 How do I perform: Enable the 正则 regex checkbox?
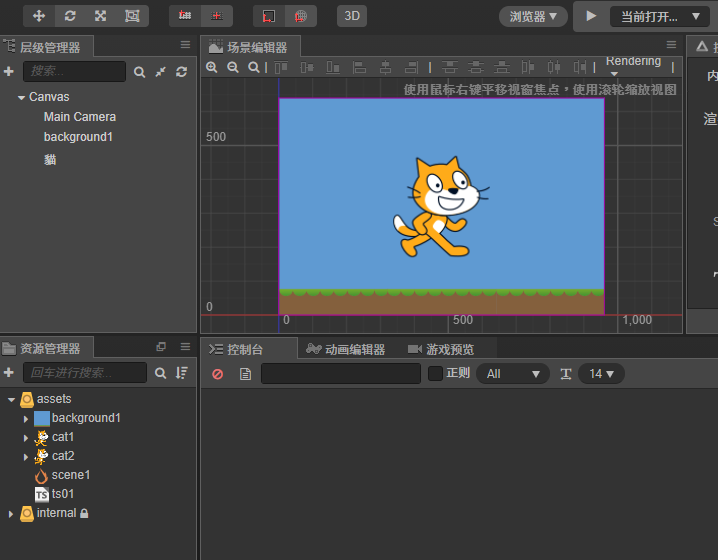coord(435,374)
